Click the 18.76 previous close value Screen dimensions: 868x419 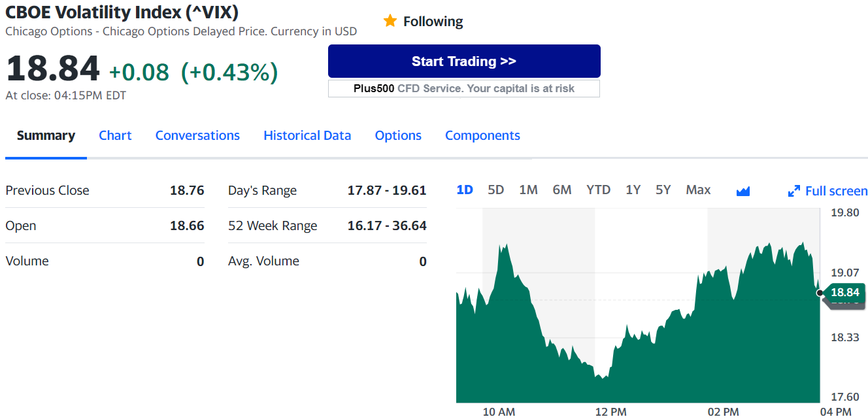pyautogui.click(x=187, y=190)
